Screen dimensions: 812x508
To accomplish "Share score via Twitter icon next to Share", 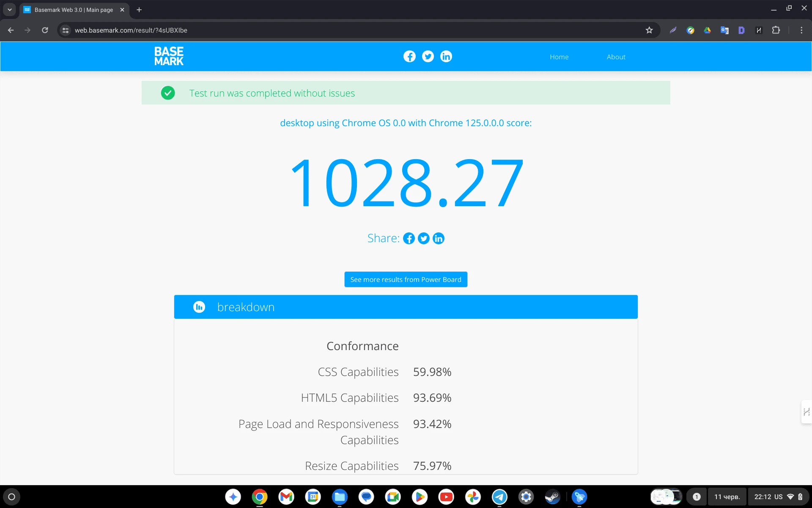I will 423,238.
